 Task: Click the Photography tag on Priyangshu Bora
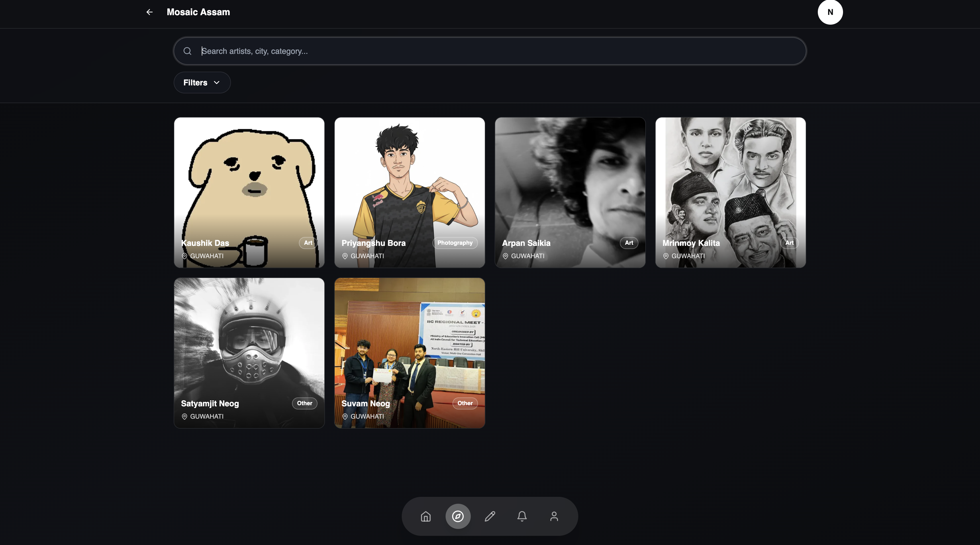coord(455,243)
